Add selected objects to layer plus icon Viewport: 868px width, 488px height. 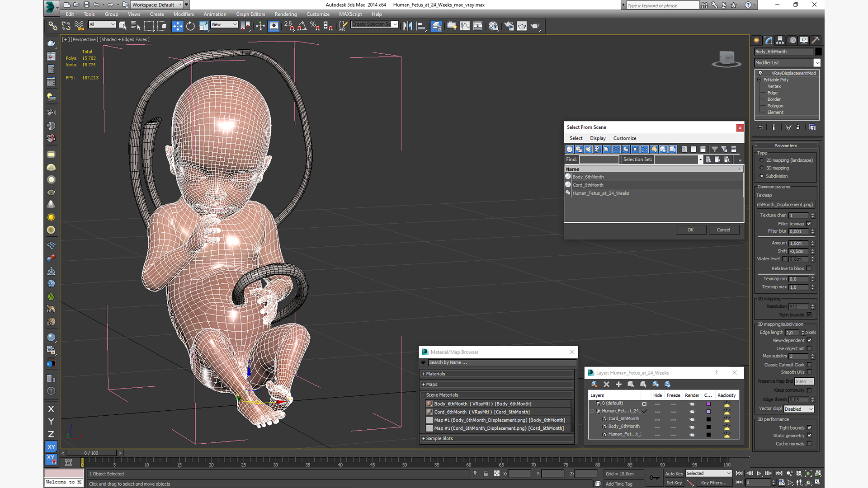click(x=618, y=385)
